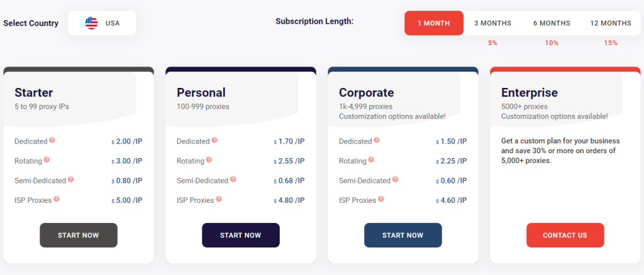The height and width of the screenshot is (275, 644).
Task: Select the 3 Months subscription length
Action: pos(492,23)
